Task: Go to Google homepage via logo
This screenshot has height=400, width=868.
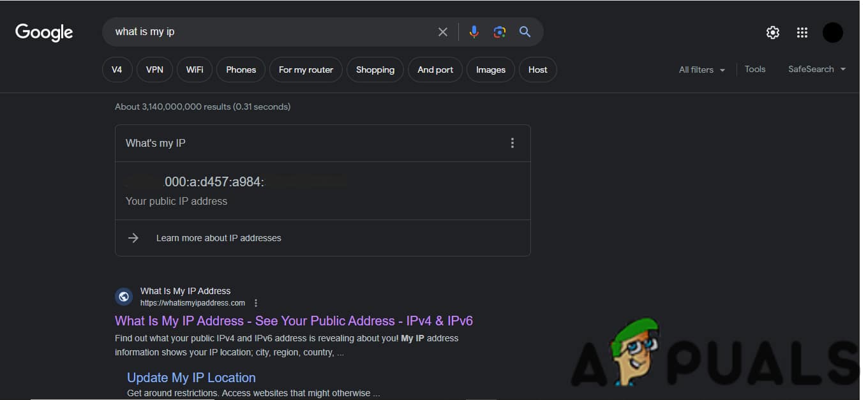Action: 44,33
